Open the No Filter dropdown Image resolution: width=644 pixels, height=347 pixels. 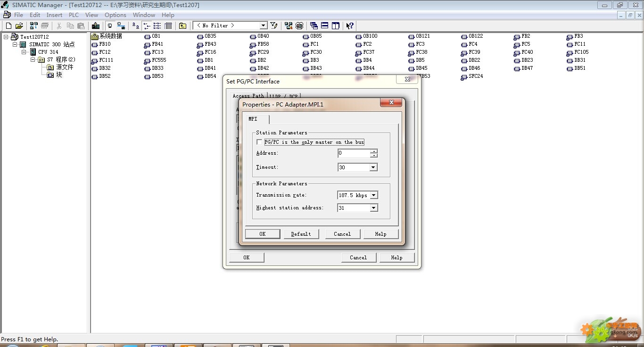click(x=264, y=25)
